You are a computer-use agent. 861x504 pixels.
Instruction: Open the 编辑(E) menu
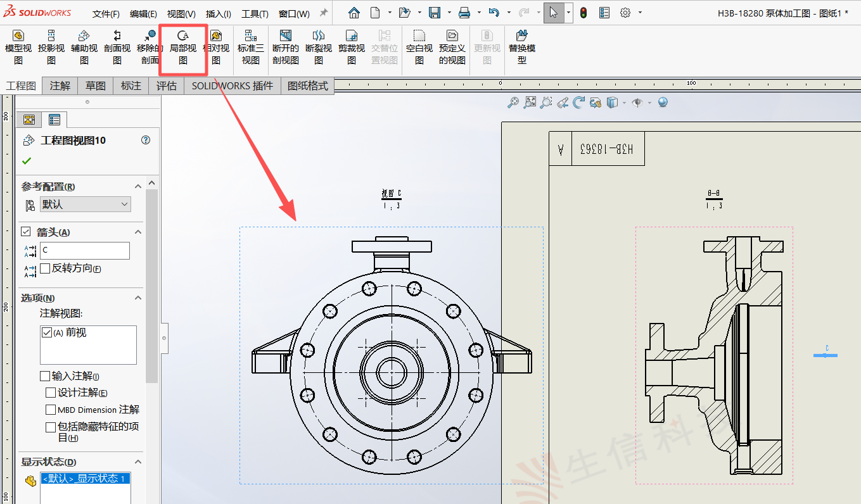click(x=143, y=14)
